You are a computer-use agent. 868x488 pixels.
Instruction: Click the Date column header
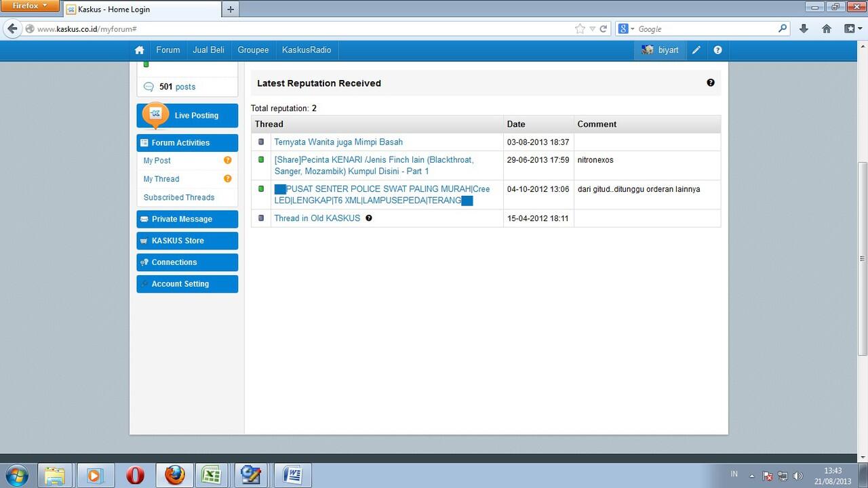[538, 124]
